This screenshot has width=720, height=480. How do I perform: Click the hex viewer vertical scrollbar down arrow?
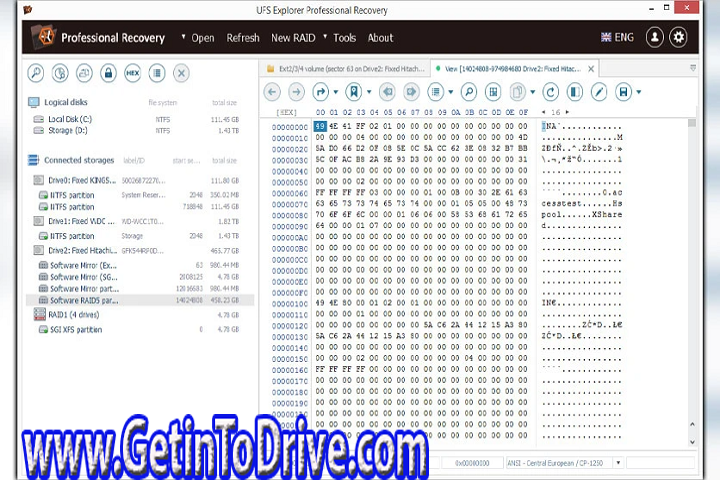(x=692, y=442)
